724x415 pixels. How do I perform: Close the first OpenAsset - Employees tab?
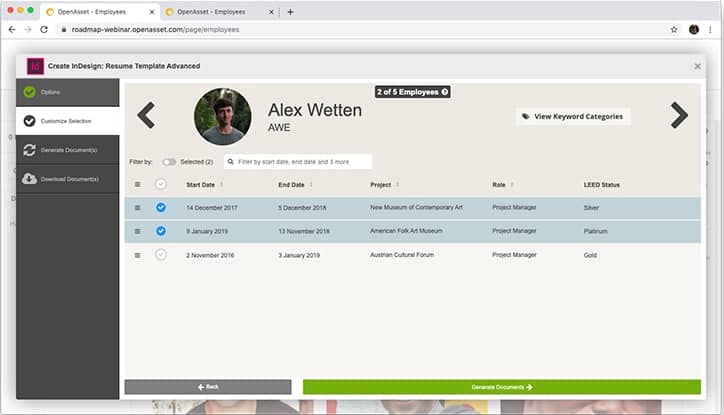(152, 12)
